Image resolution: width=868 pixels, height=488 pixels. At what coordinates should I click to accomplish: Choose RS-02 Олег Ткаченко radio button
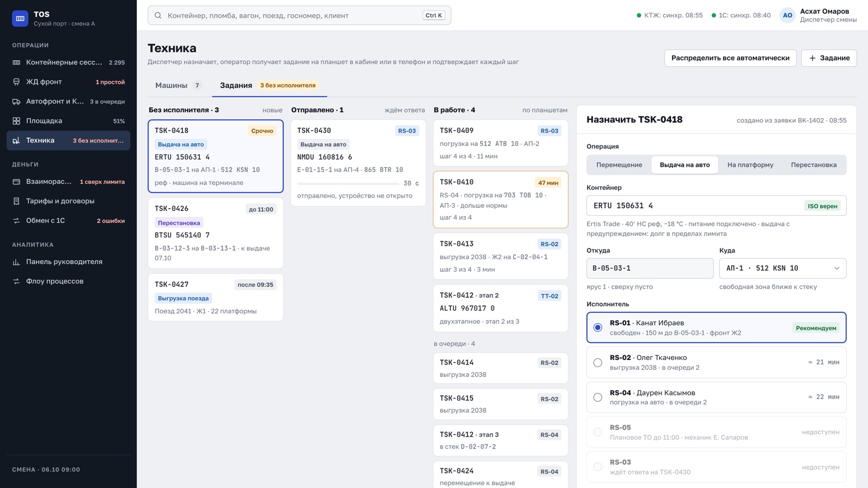pos(598,362)
